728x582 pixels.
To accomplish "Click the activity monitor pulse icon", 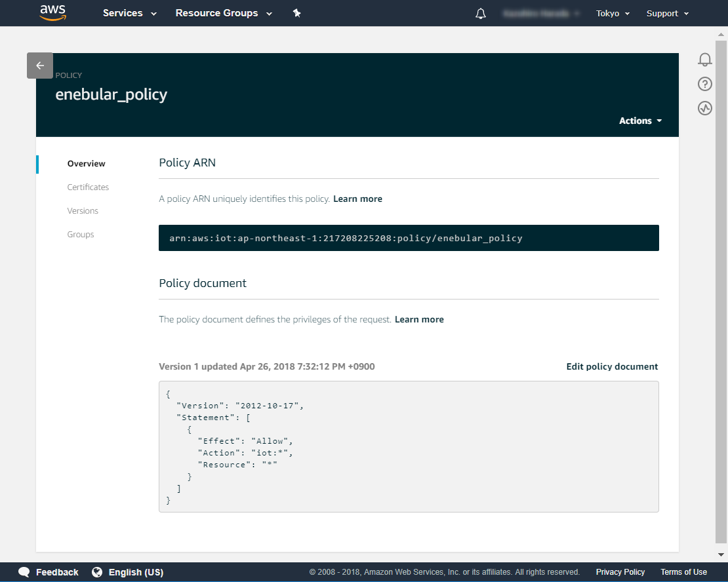I will coord(705,108).
